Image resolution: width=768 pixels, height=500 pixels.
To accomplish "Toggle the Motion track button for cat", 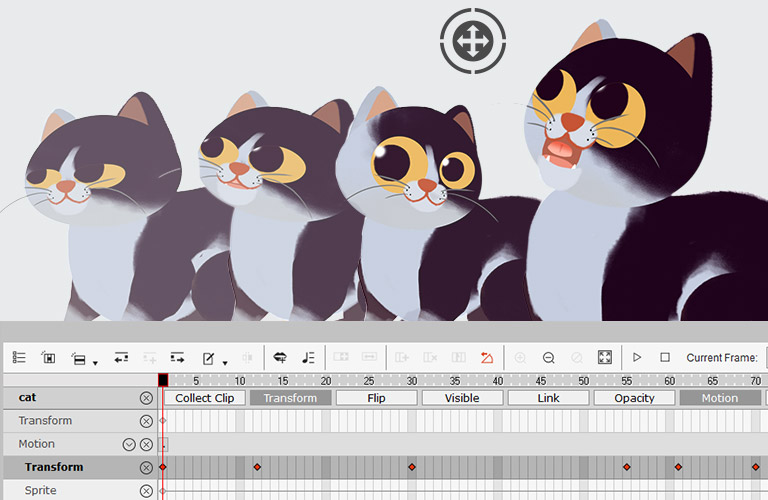I will [719, 398].
